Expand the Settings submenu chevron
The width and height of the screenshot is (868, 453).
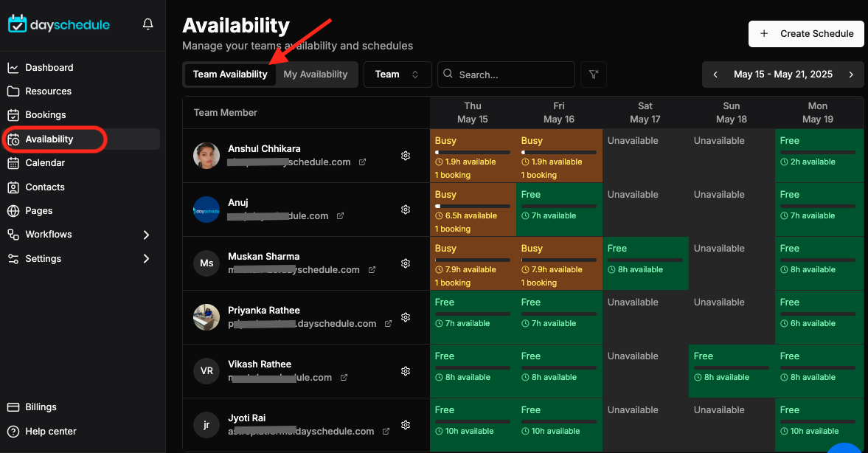(x=146, y=259)
